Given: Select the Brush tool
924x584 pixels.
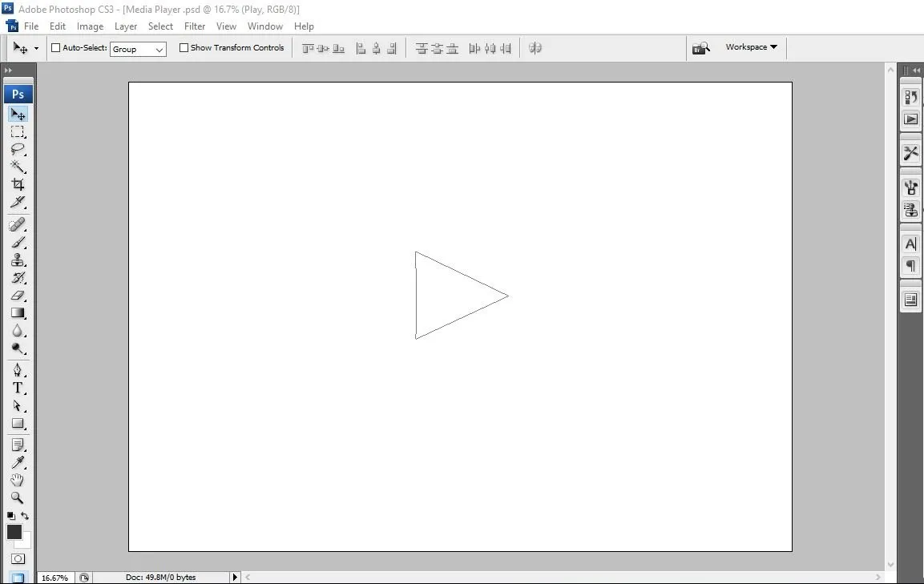Looking at the screenshot, I should click(18, 242).
